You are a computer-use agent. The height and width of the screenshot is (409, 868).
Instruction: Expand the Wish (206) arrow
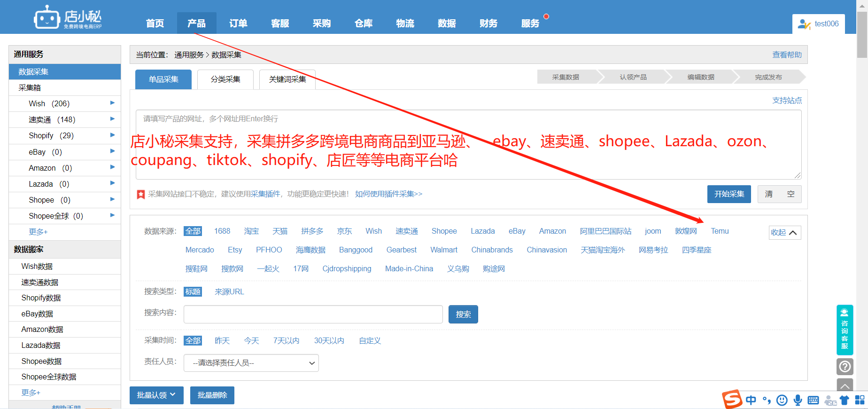pos(112,103)
